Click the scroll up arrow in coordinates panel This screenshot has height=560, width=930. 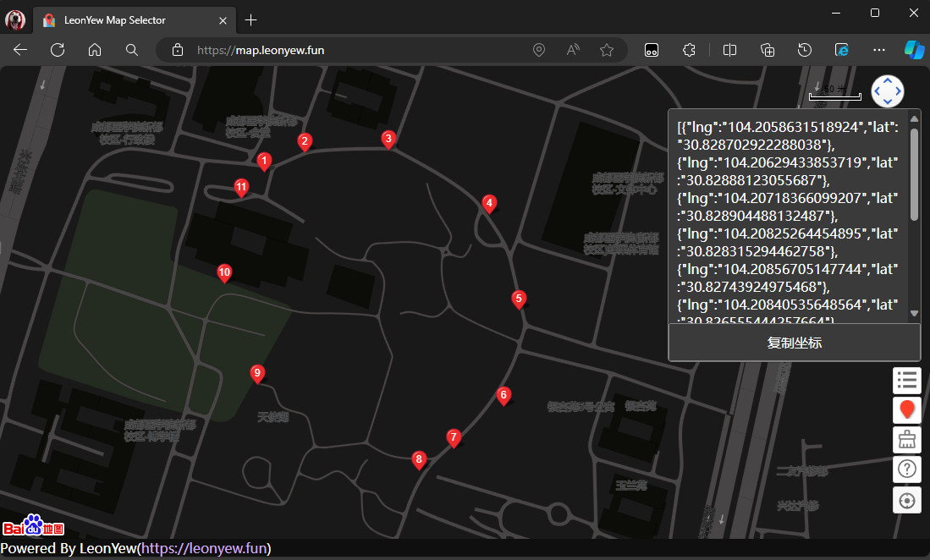(x=914, y=118)
